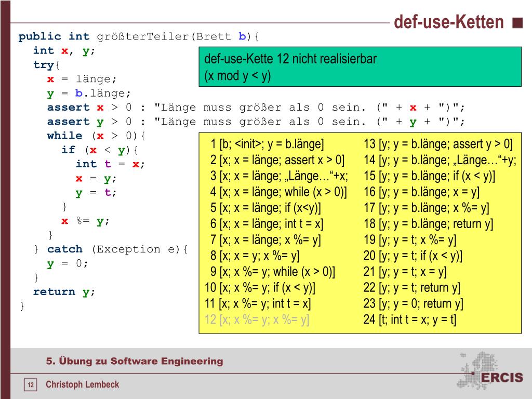Screen dimensions: 532x399
Task: Click chain '15 [y; y = b.länge; if (x < y)]'
Action: click(x=429, y=176)
